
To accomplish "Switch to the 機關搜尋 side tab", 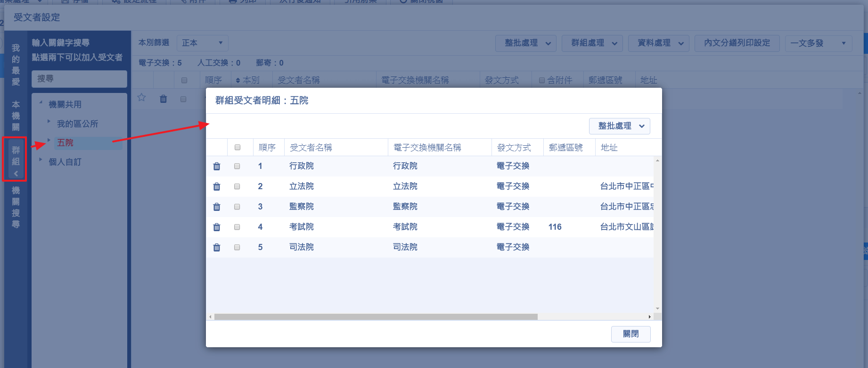I will point(16,208).
